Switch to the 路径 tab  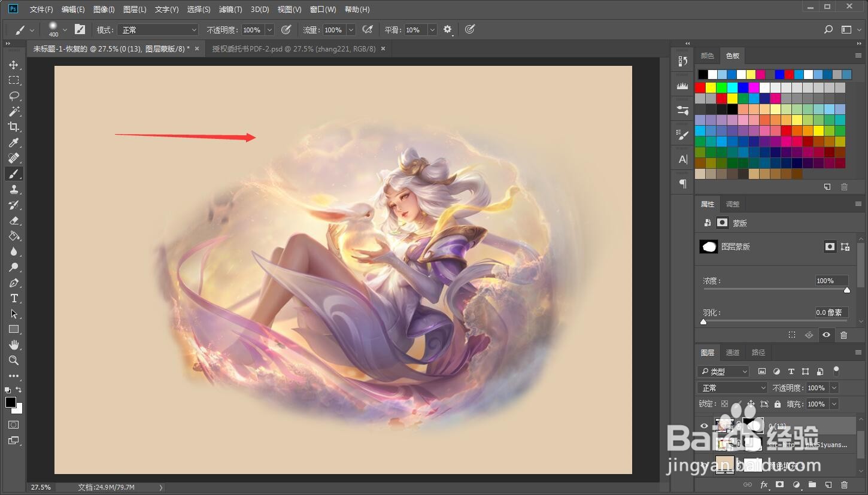tap(758, 353)
